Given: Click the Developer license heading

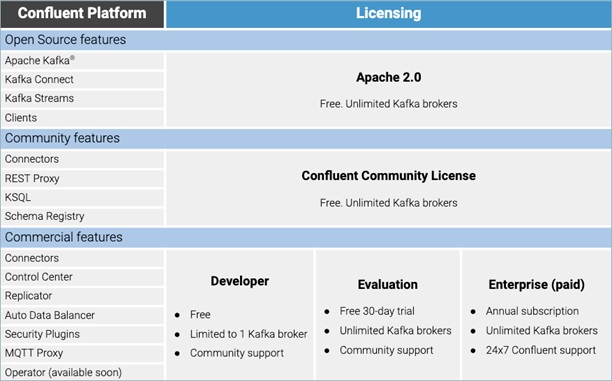Looking at the screenshot, I should tap(240, 281).
